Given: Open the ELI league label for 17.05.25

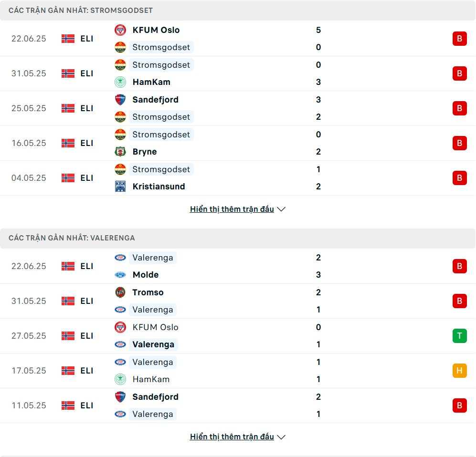Looking at the screenshot, I should point(87,371).
